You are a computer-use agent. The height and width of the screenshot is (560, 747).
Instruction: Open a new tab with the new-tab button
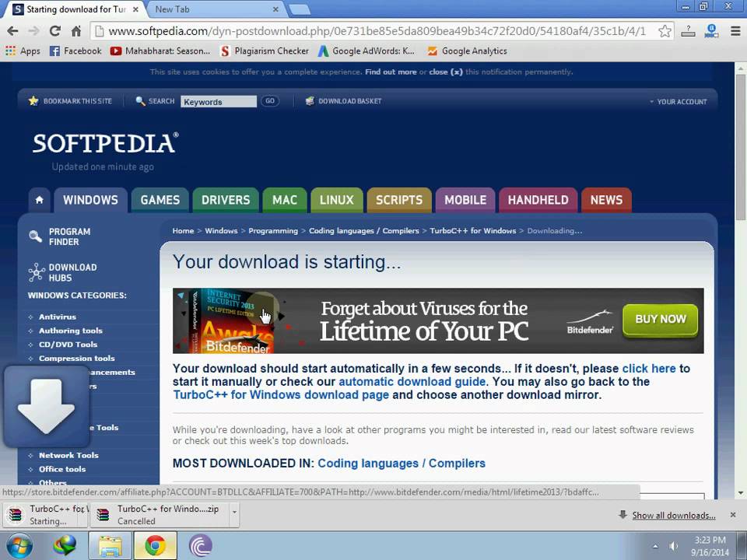click(300, 9)
